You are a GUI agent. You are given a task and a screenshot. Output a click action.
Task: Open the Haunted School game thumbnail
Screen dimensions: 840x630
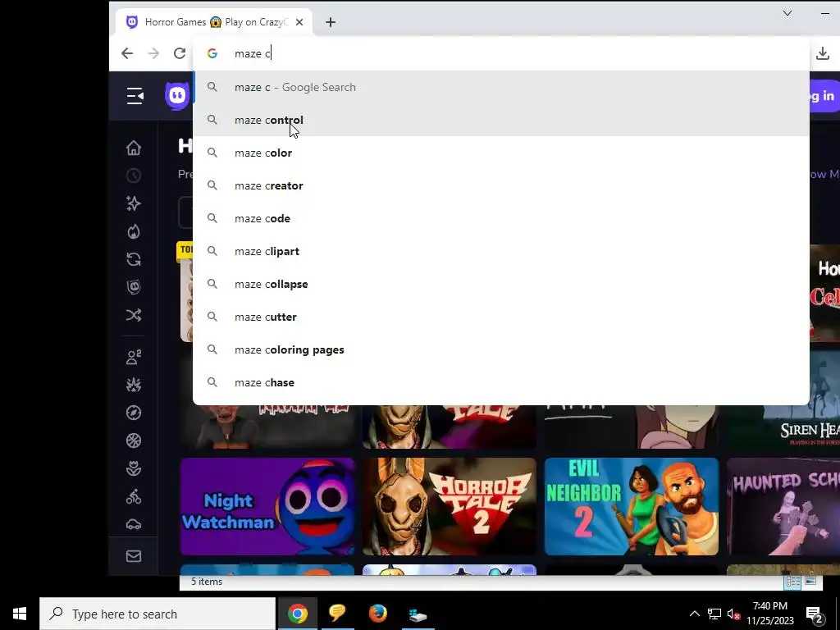tap(783, 506)
